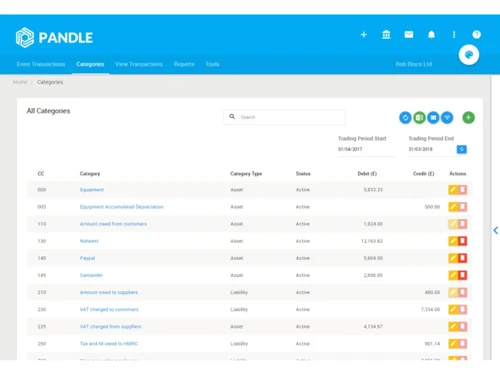Delete the Natwest category

(462, 241)
